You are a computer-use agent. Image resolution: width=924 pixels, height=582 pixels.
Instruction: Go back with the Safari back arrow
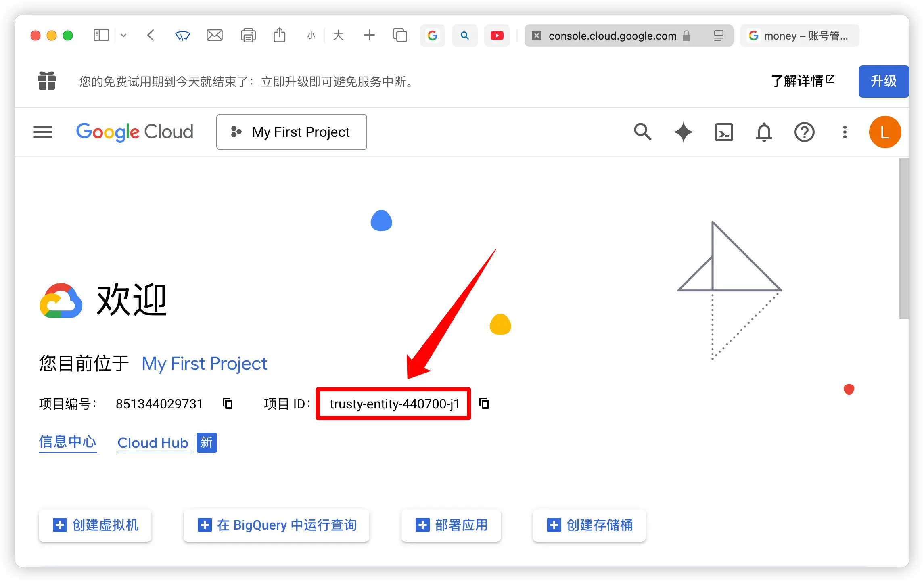(x=151, y=36)
